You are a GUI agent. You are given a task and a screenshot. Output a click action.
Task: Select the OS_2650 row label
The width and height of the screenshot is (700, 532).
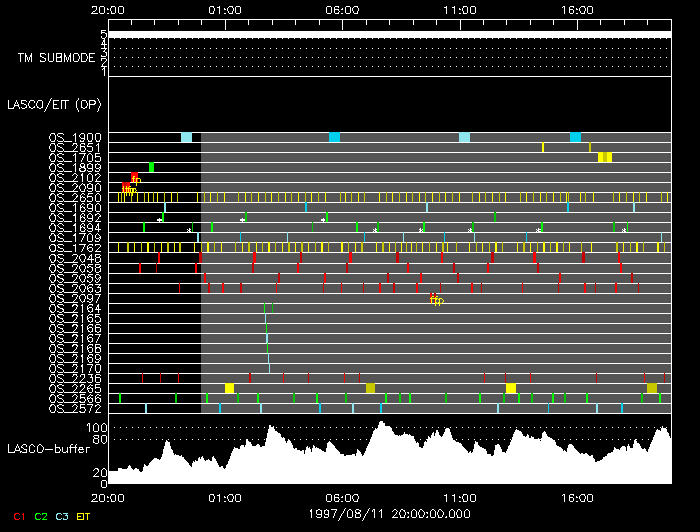coord(74,197)
